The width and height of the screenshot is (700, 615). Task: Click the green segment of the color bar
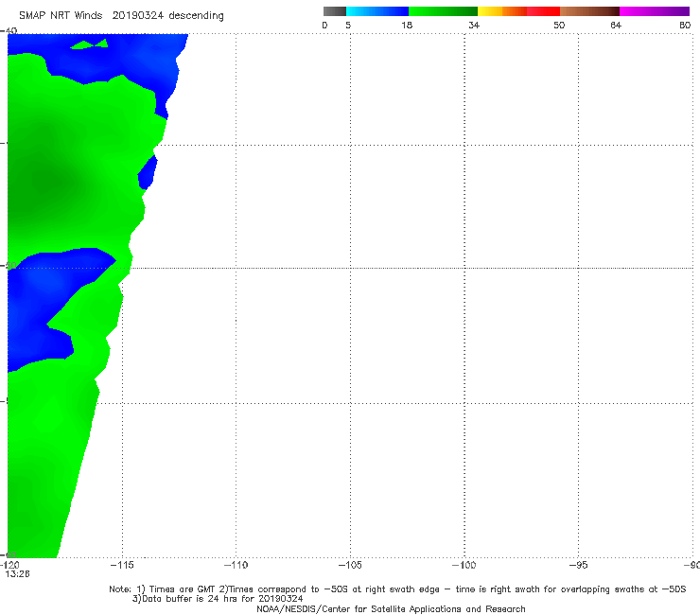(x=443, y=11)
